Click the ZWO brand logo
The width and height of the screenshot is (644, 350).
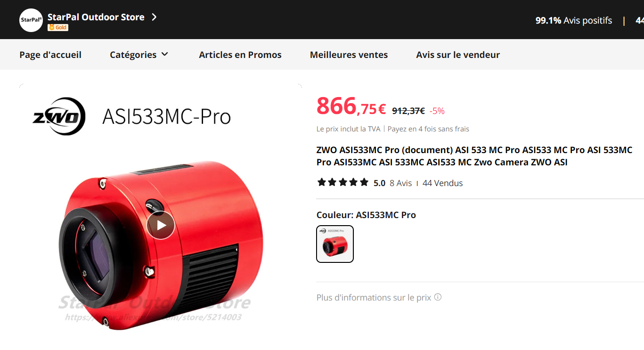coord(59,116)
